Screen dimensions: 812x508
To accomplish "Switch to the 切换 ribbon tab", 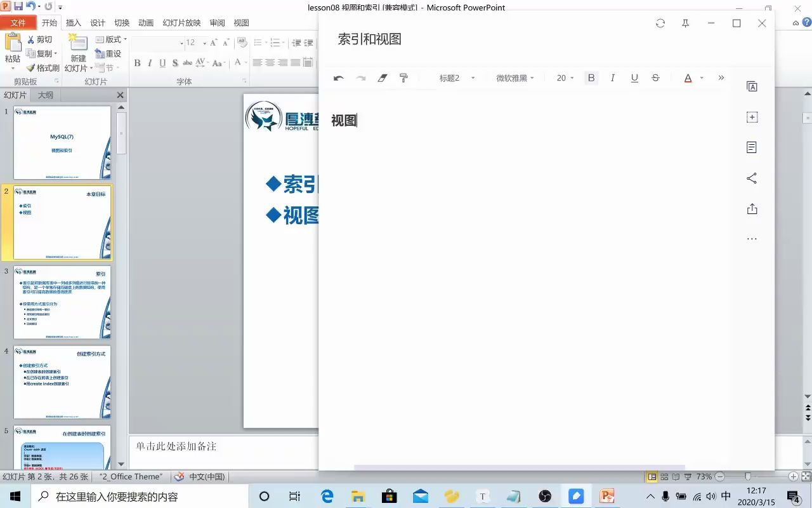I will point(122,23).
